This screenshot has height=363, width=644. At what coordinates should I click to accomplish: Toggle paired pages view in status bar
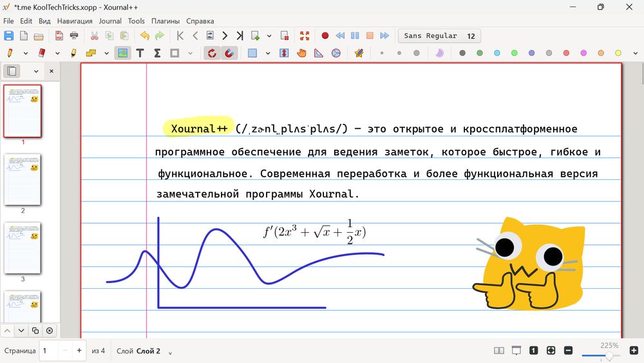coord(499,350)
